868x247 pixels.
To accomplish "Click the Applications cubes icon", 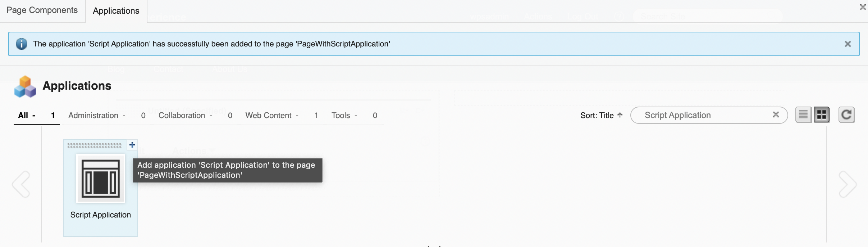I will pyautogui.click(x=25, y=87).
